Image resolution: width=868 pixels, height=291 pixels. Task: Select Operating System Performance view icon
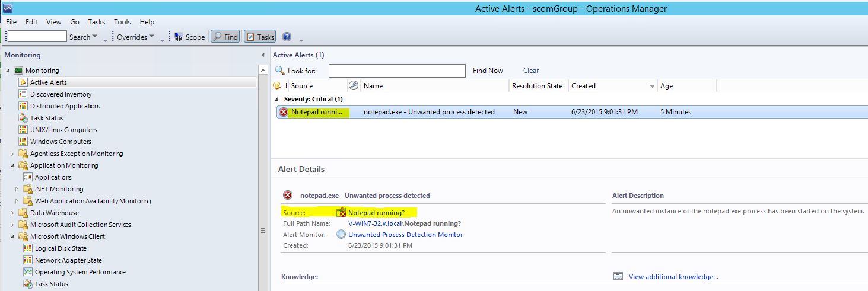[28, 272]
